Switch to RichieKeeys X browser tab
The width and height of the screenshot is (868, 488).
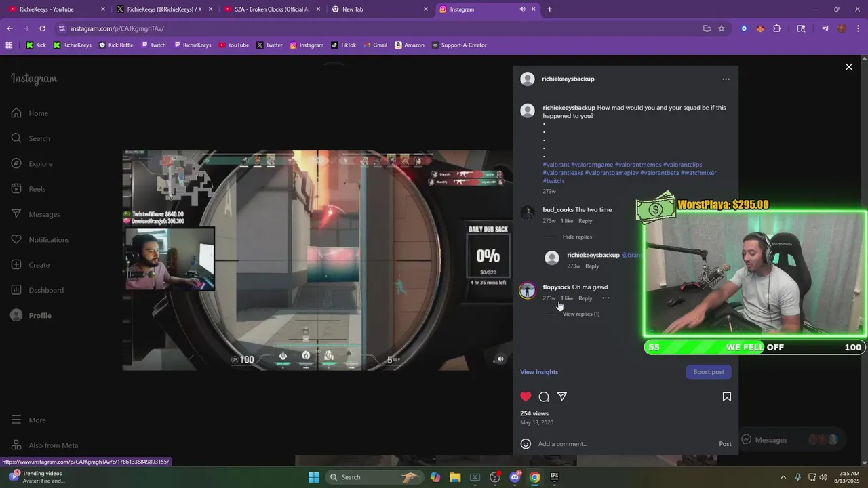pos(163,9)
